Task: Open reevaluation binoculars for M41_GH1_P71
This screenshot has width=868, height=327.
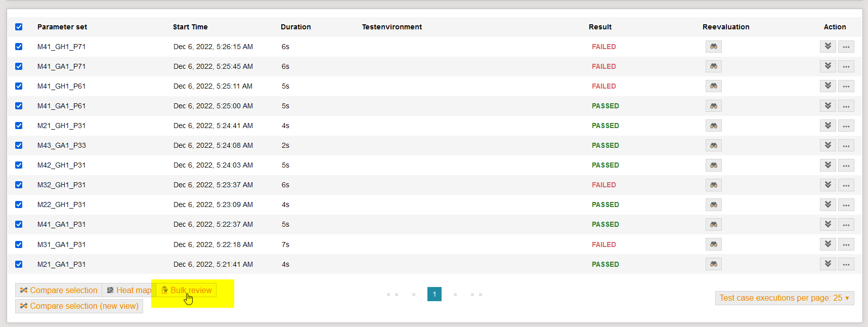Action: click(x=713, y=46)
